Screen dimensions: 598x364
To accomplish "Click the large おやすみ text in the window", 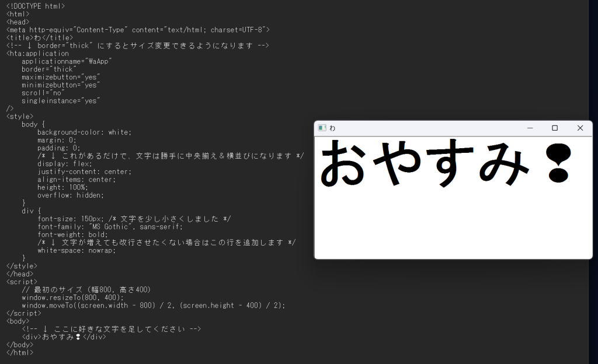I will pos(425,163).
